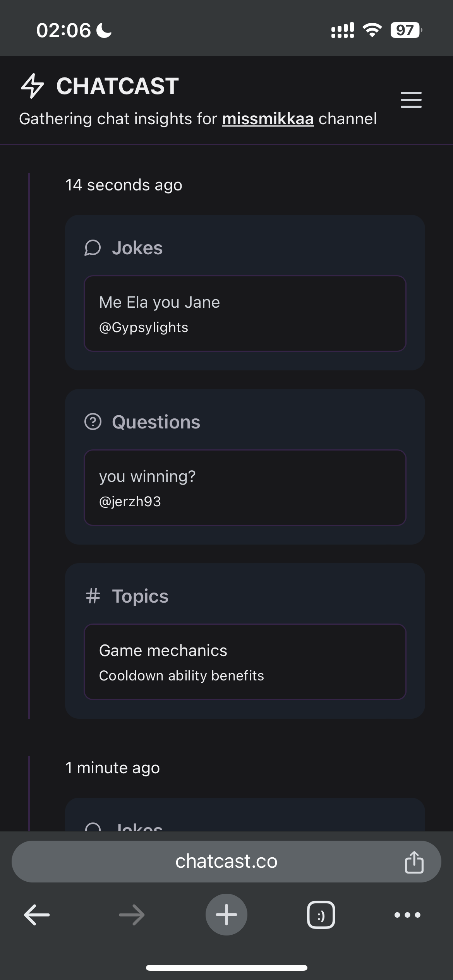The image size is (453, 980).
Task: Select the 'you winning?' question card
Action: click(245, 488)
